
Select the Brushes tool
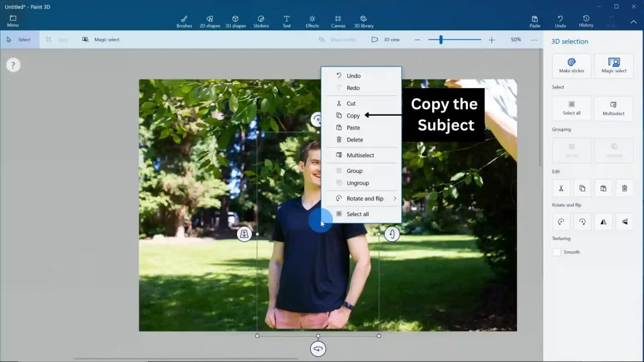click(x=184, y=19)
